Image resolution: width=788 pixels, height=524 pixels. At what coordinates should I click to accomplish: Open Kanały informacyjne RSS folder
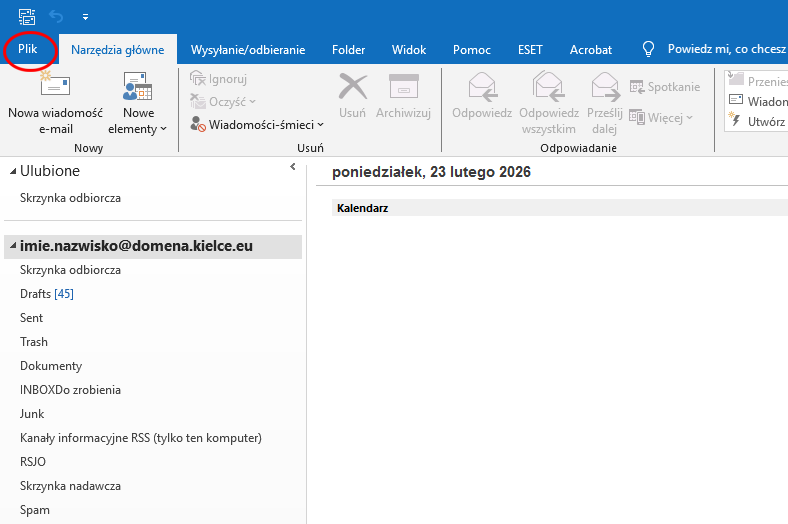coord(141,438)
